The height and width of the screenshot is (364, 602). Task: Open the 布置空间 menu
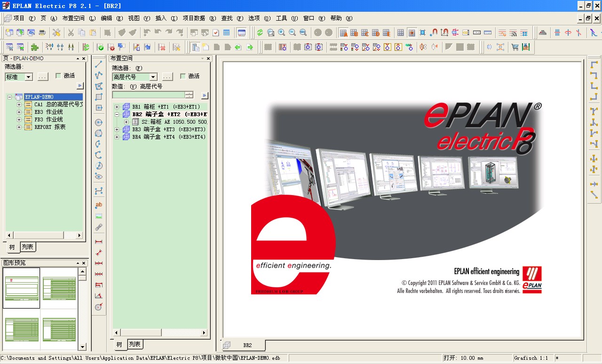coord(79,18)
